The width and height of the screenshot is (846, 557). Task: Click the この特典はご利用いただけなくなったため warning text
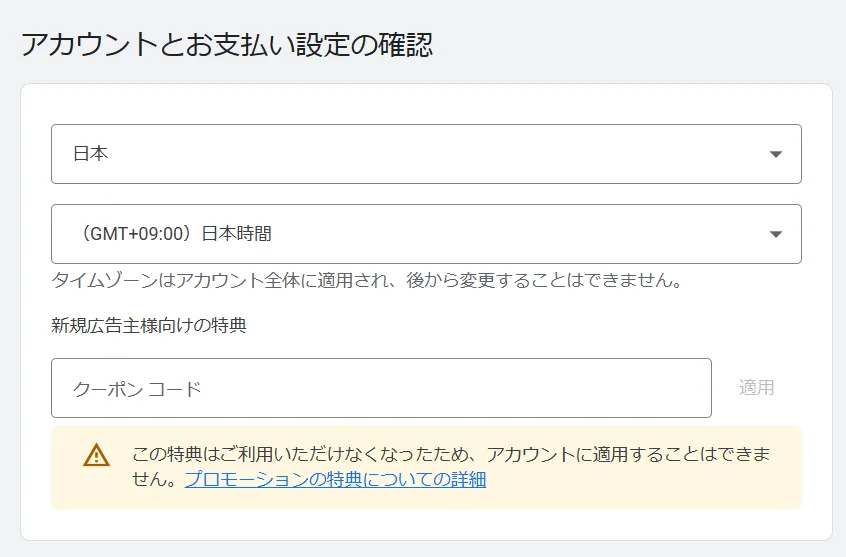[x=451, y=467]
